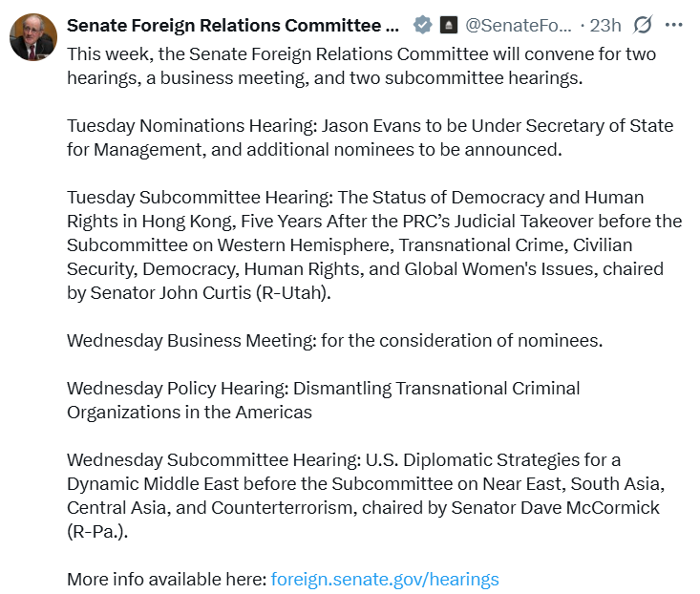
Task: Click the Wednesday Subcommittee Hearing paragraph
Action: click(366, 496)
